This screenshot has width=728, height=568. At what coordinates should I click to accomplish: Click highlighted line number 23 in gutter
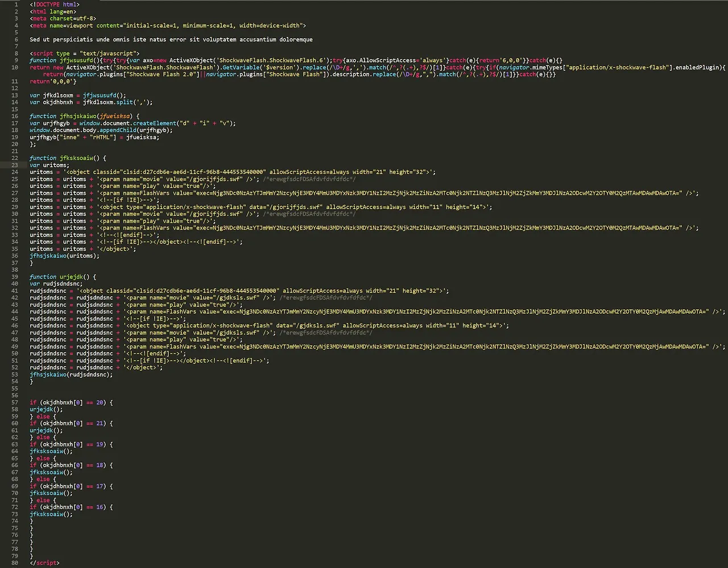(14, 165)
